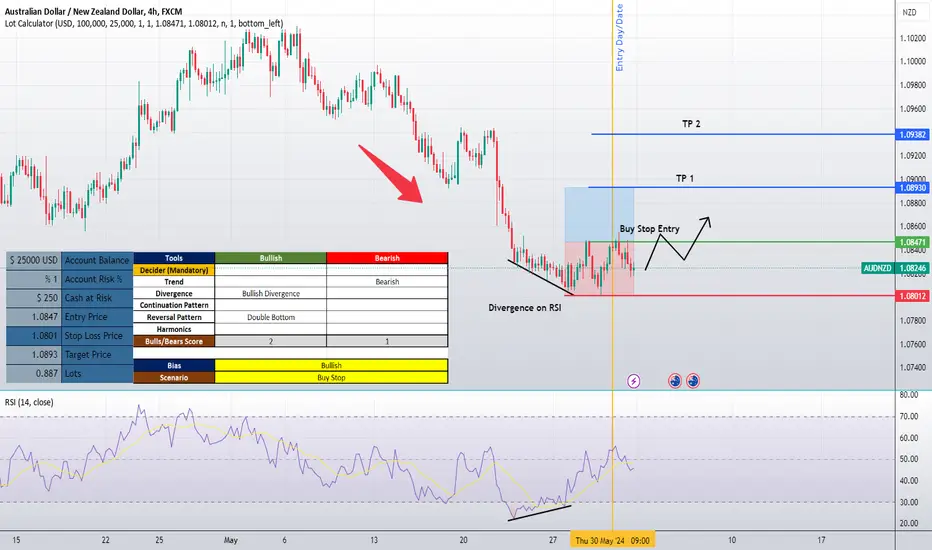Click the Entry Price label

click(97, 317)
